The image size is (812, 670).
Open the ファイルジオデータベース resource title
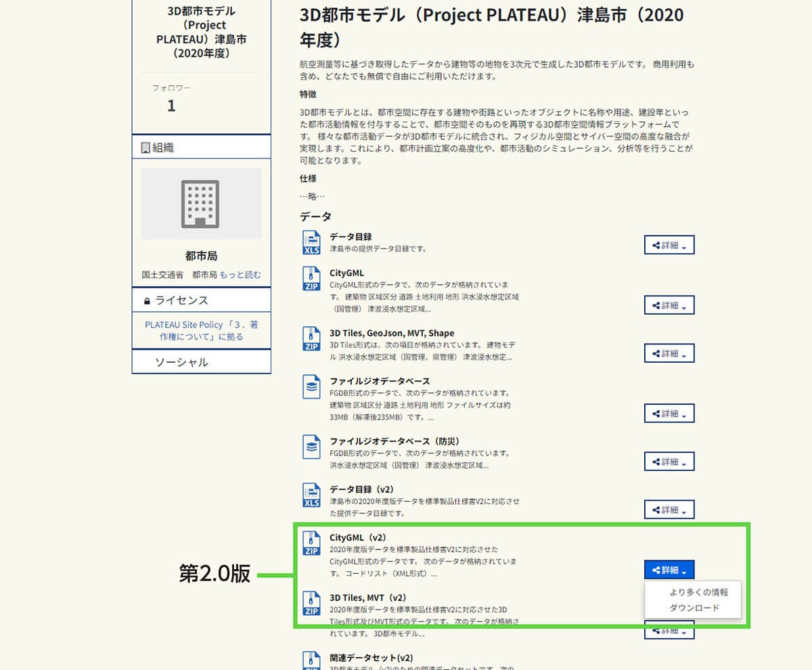[380, 381]
